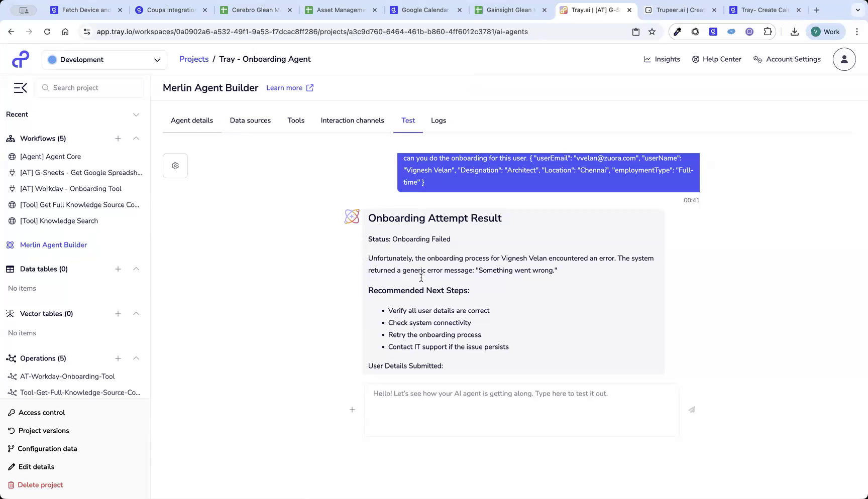
Task: Open the AT-Workday-Onboarding-Tool operation
Action: [67, 376]
